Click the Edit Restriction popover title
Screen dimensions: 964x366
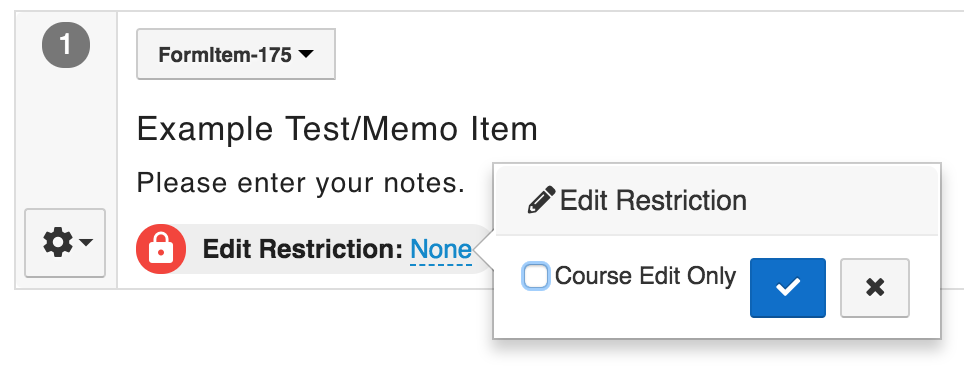point(653,201)
